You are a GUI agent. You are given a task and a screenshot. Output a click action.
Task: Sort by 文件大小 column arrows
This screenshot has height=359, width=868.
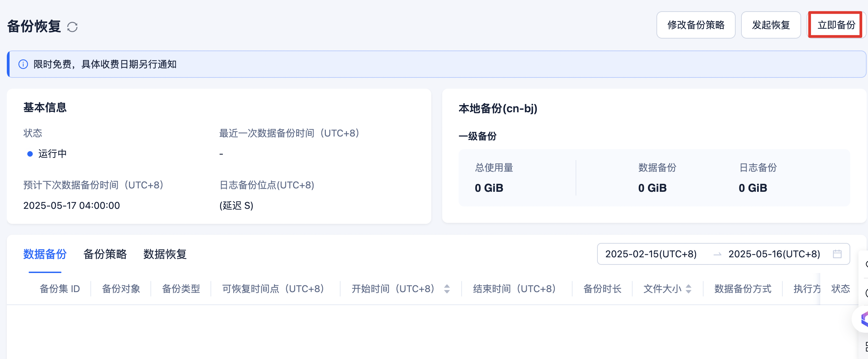pos(689,289)
